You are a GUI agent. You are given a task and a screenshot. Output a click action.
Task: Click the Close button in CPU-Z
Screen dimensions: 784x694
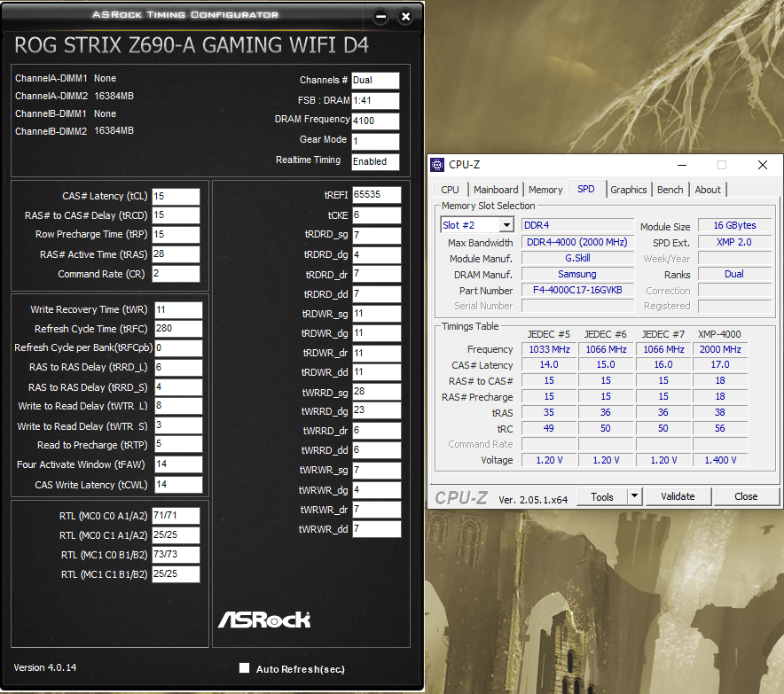746,496
